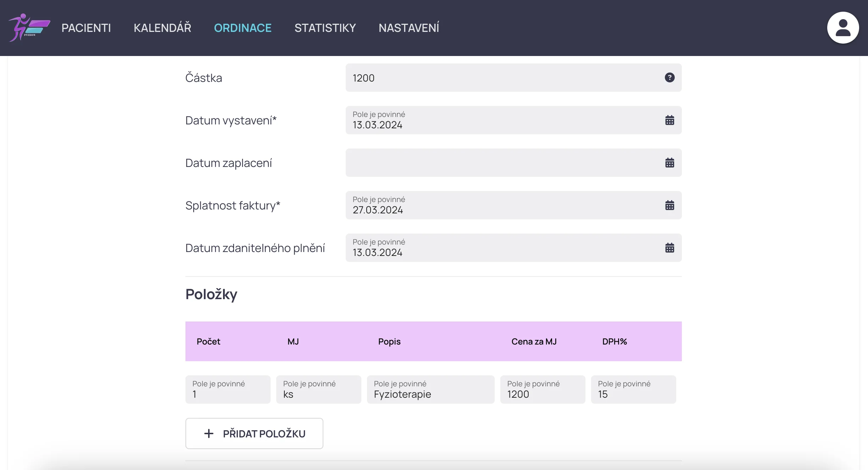
Task: Open the Kalendář menu item
Action: (162, 28)
